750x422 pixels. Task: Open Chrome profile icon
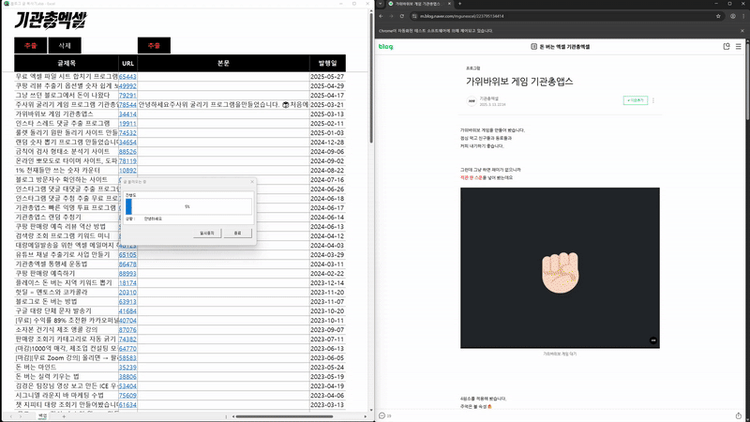point(733,16)
